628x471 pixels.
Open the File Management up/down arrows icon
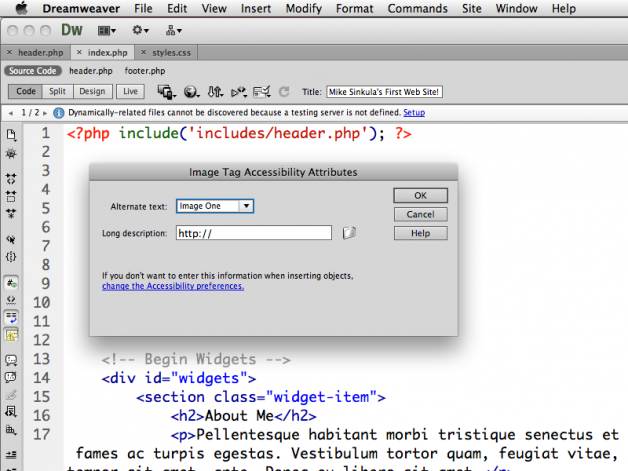coord(215,92)
